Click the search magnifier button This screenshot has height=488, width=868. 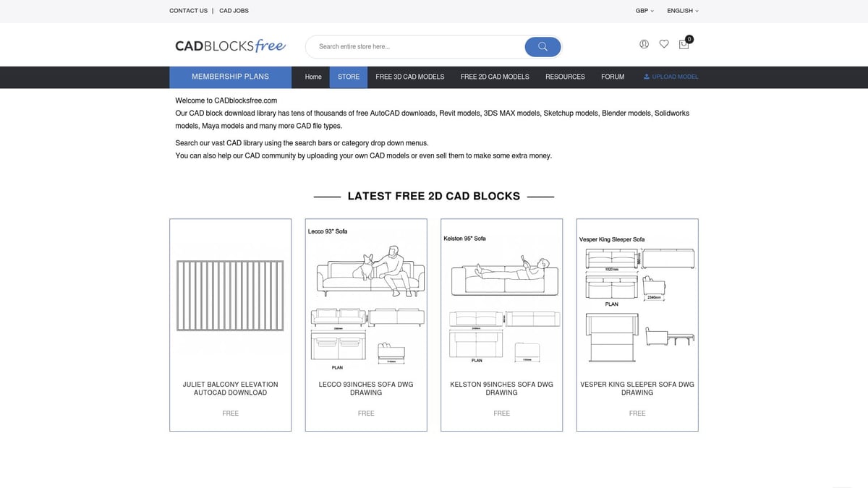pyautogui.click(x=542, y=47)
